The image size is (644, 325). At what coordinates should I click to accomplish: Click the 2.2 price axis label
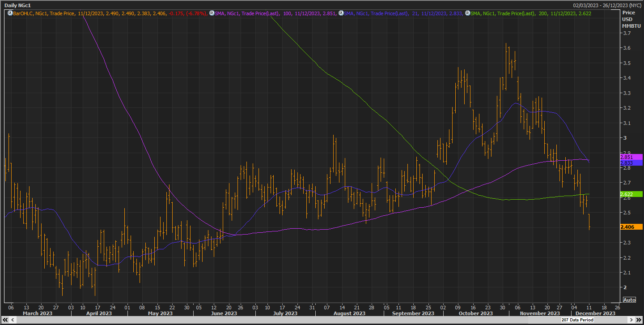coord(626,257)
